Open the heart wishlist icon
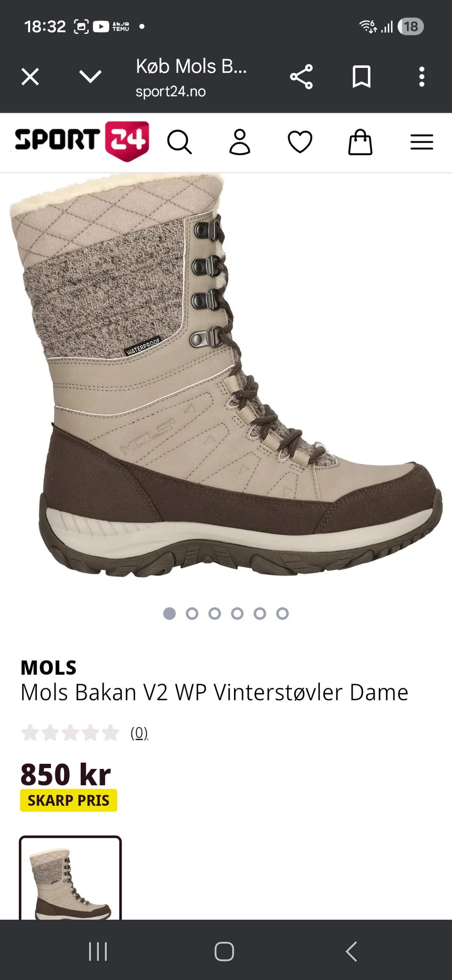This screenshot has width=452, height=980. pos(300,142)
